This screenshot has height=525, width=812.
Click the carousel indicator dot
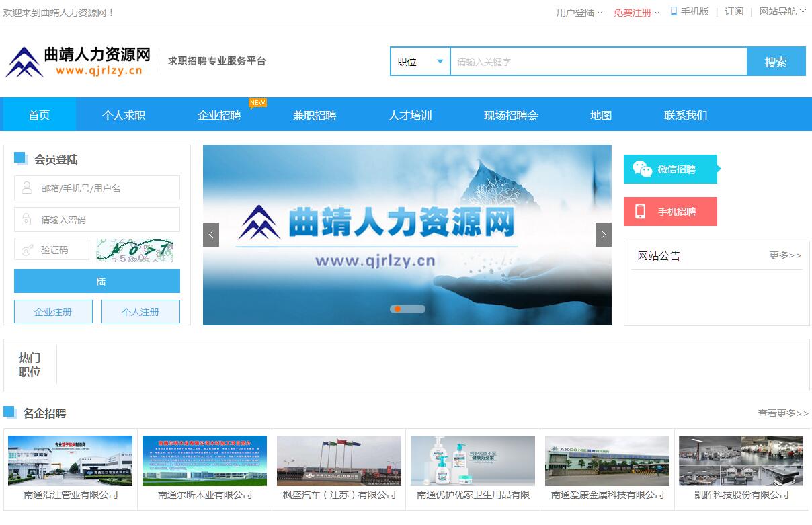pos(398,309)
